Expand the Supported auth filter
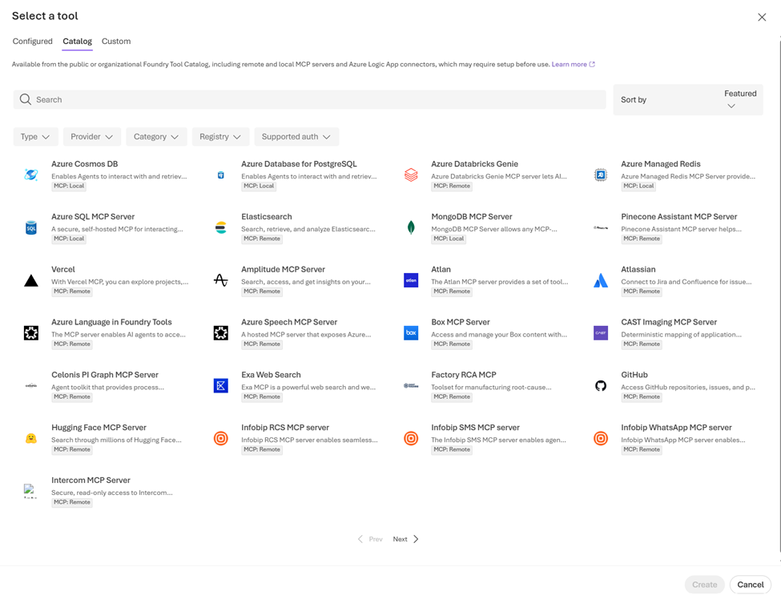 coord(296,137)
